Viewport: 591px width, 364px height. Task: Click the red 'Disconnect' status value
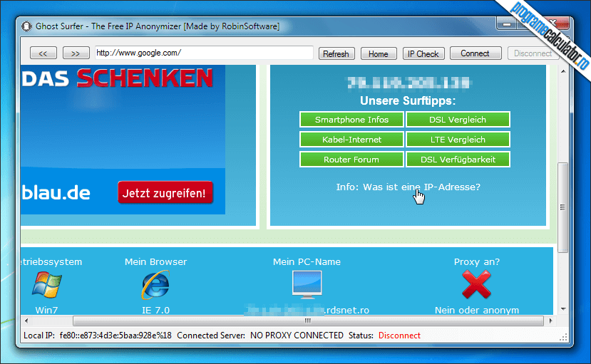399,336
